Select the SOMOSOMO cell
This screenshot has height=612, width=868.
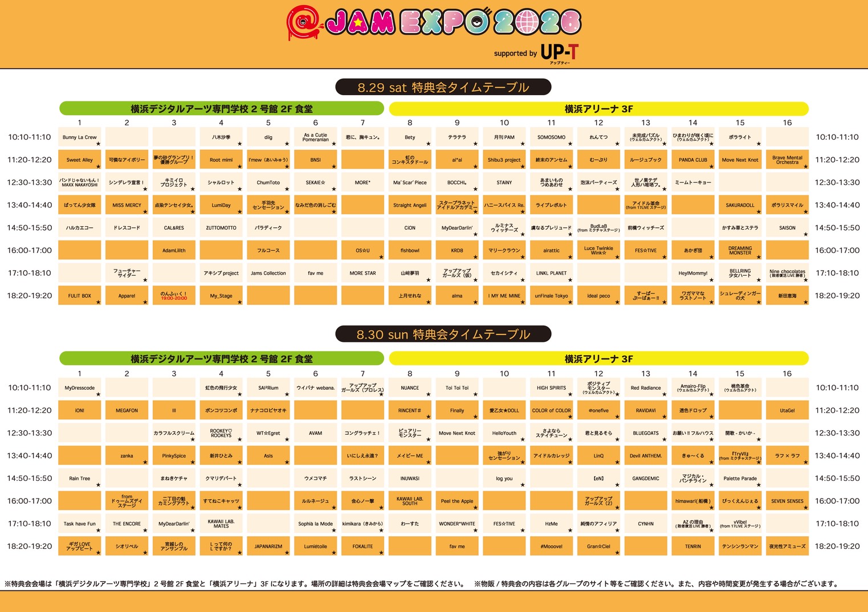[x=552, y=137]
